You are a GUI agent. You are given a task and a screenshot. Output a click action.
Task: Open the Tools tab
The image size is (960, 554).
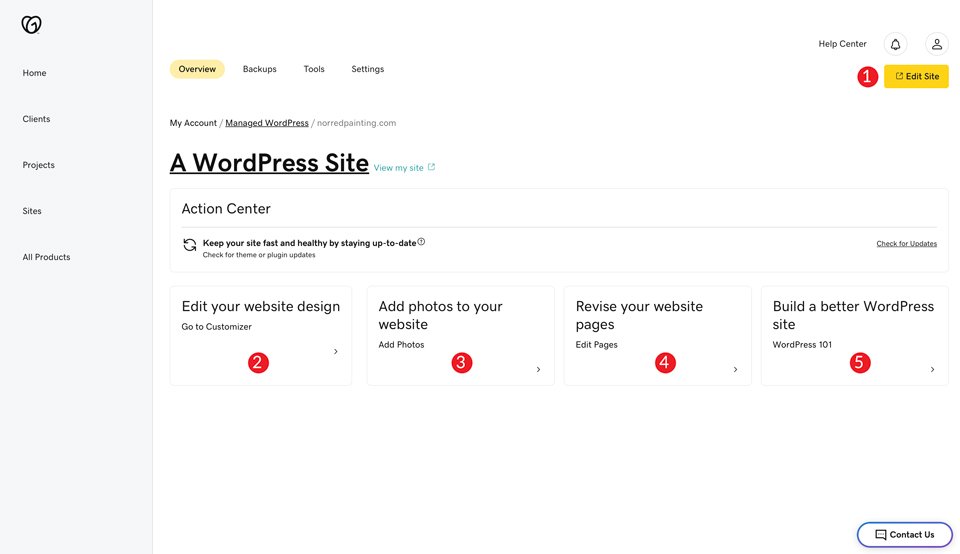[x=314, y=69]
